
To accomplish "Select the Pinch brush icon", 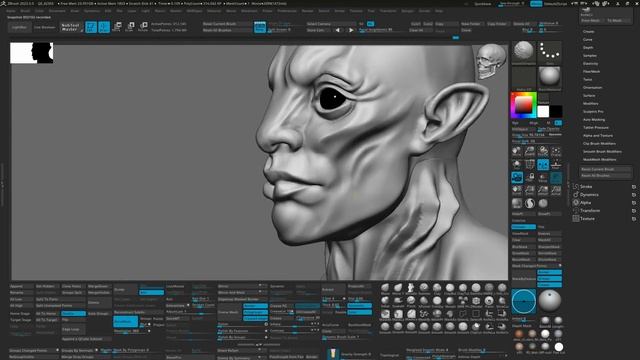I will click(411, 301).
